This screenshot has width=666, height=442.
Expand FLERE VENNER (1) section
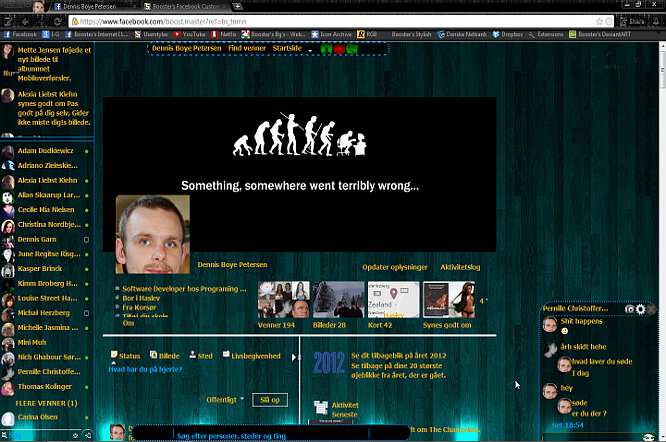pos(46,403)
